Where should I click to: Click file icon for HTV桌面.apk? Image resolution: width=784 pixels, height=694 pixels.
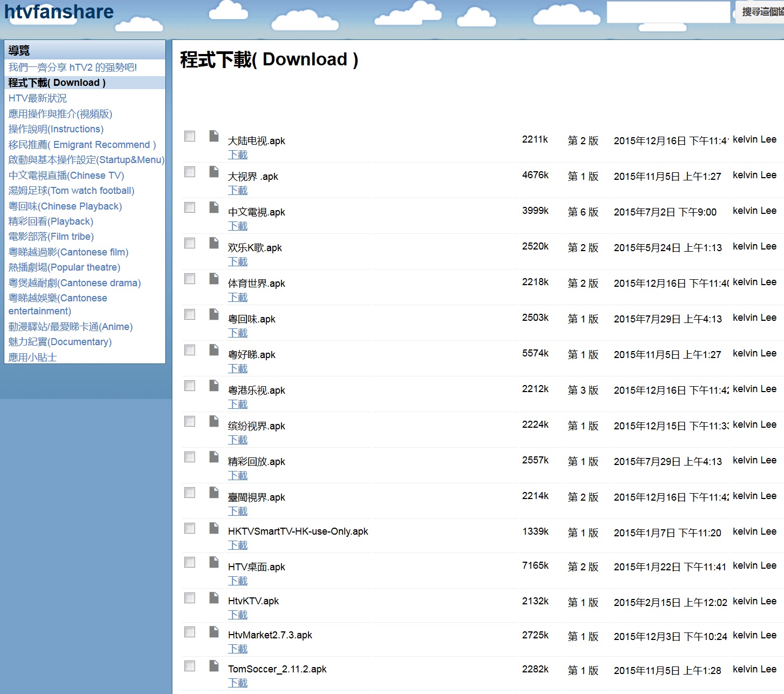(x=214, y=562)
